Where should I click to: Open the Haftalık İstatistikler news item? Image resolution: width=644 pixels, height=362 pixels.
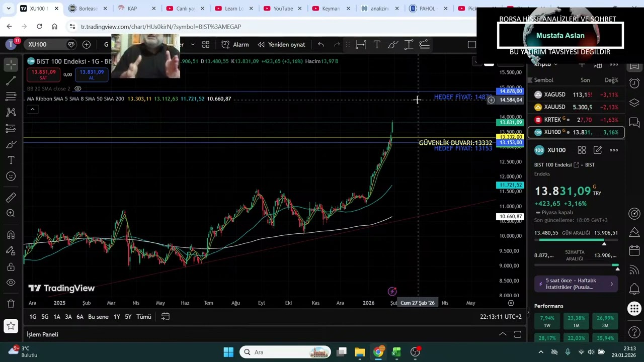(577, 284)
